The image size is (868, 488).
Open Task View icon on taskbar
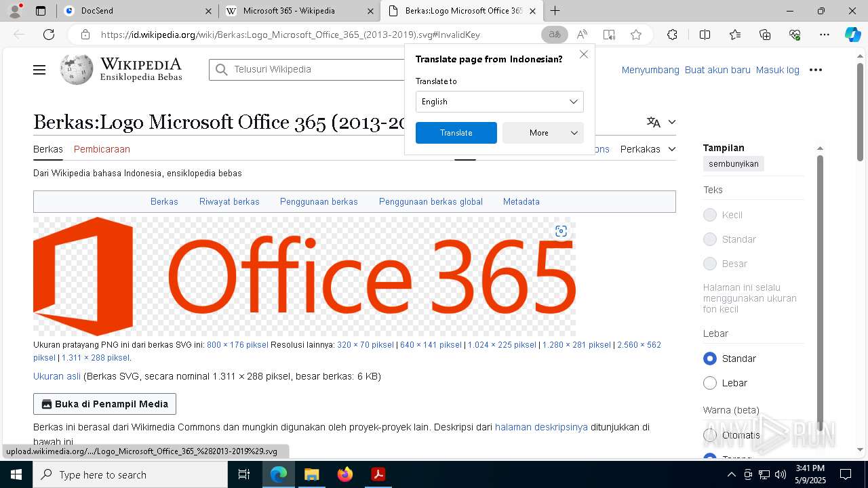[x=244, y=474]
